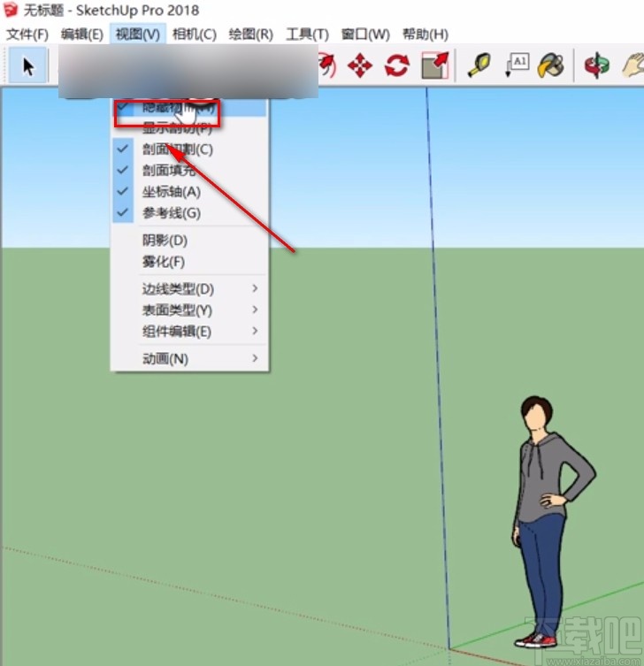This screenshot has width=644, height=666.
Task: Open the 绘图(R) menu
Action: (x=250, y=34)
